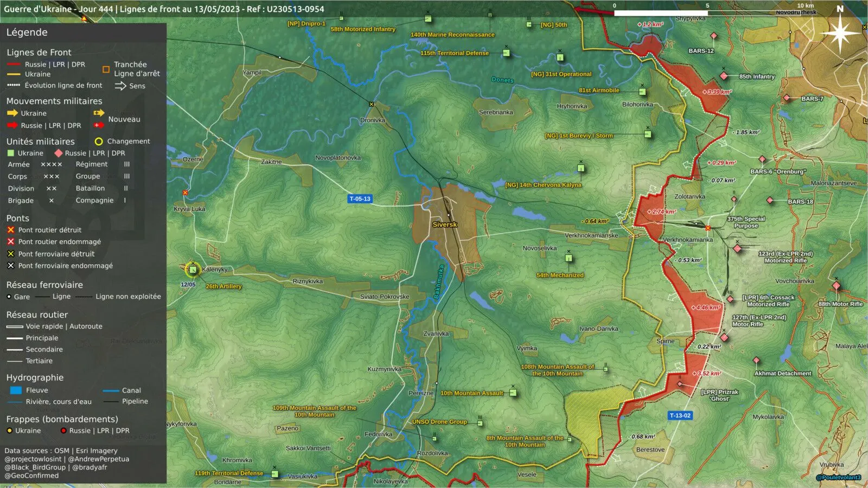868x488 pixels.
Task: Click the T-05-13 road shield
Action: 360,199
